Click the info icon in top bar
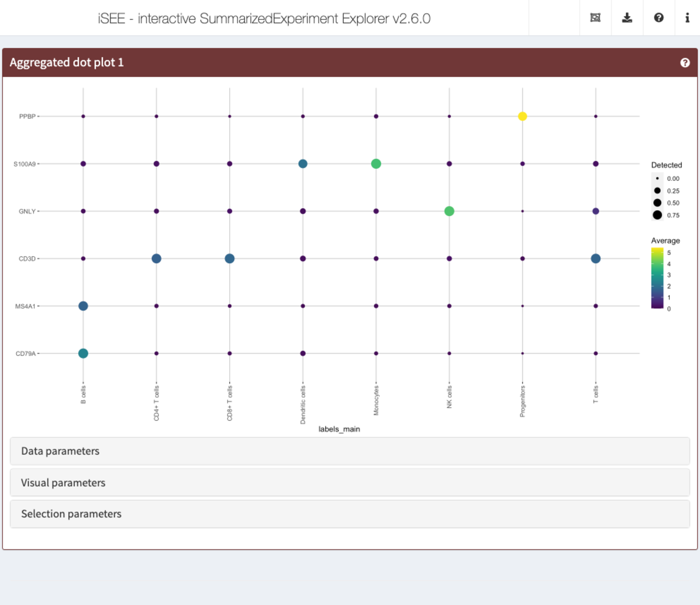The width and height of the screenshot is (700, 605). 687,18
